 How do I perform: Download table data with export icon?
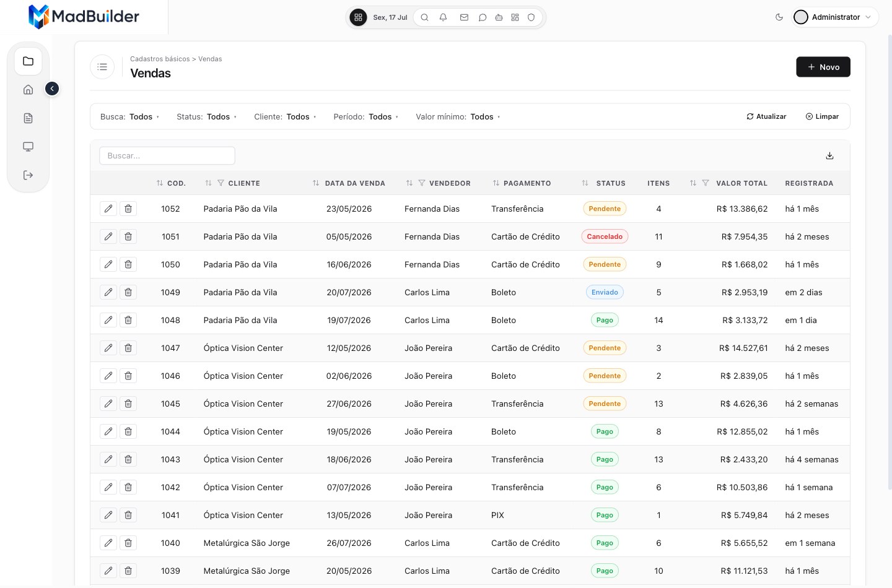[x=829, y=156]
